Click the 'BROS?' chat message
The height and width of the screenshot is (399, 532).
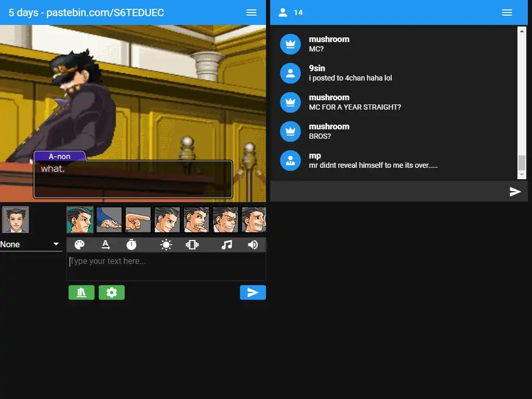click(x=320, y=137)
